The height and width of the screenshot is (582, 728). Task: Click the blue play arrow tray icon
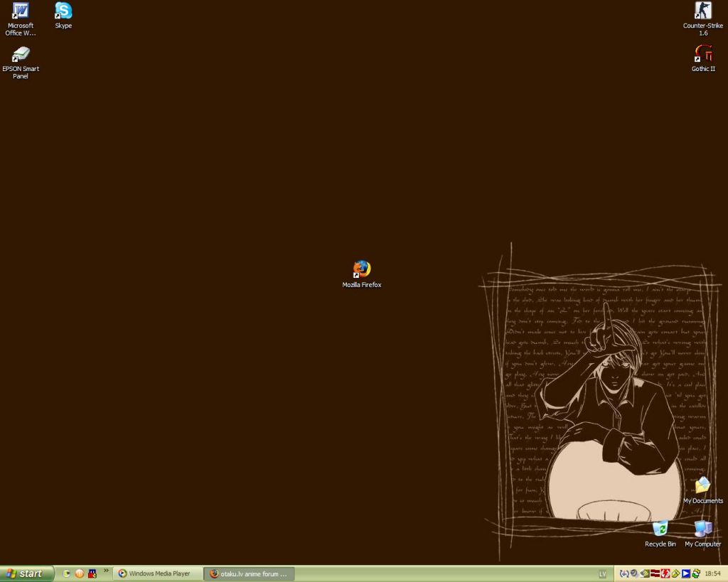(x=686, y=573)
